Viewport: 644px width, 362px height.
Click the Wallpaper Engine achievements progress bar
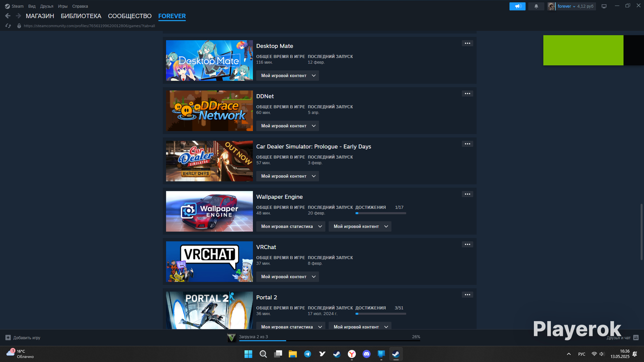point(381,213)
